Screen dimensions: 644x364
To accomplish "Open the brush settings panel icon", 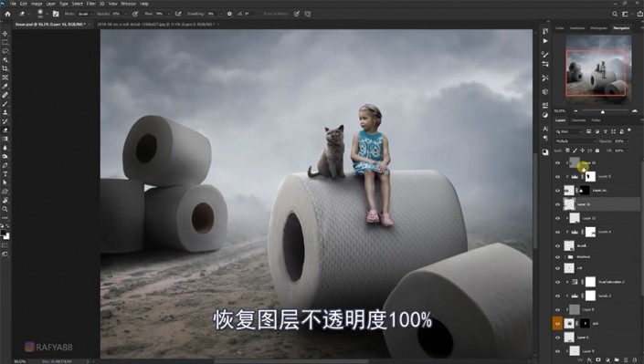I will pos(56,14).
